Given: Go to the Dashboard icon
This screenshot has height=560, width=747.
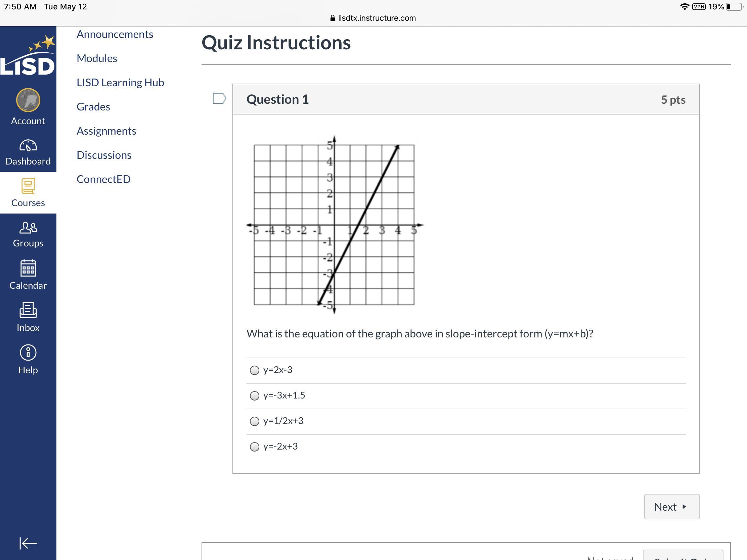Looking at the screenshot, I should coord(28,146).
